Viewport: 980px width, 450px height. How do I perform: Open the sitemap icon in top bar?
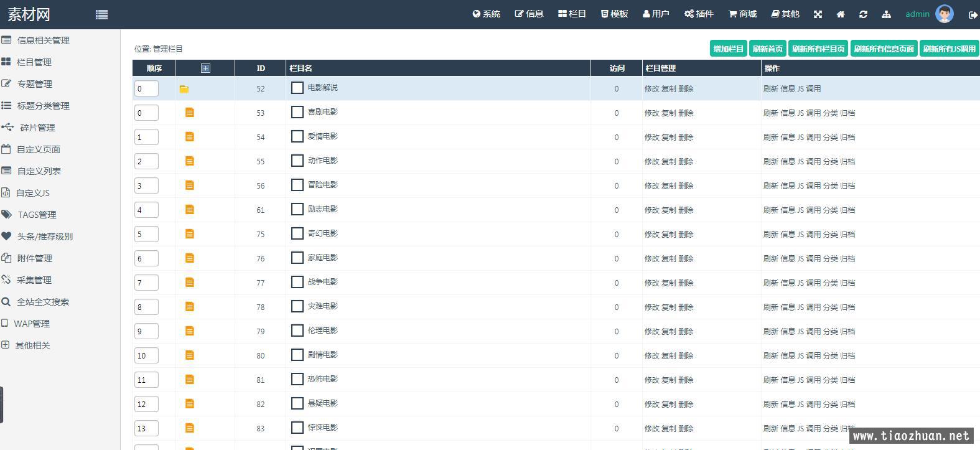(886, 14)
